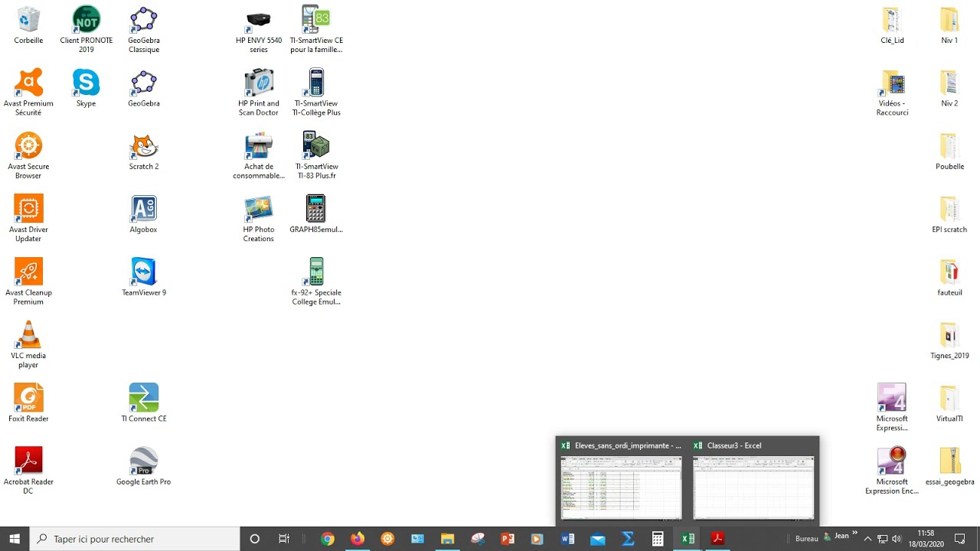Select Avast Driver Updater shortcut
The image size is (980, 551).
(28, 218)
